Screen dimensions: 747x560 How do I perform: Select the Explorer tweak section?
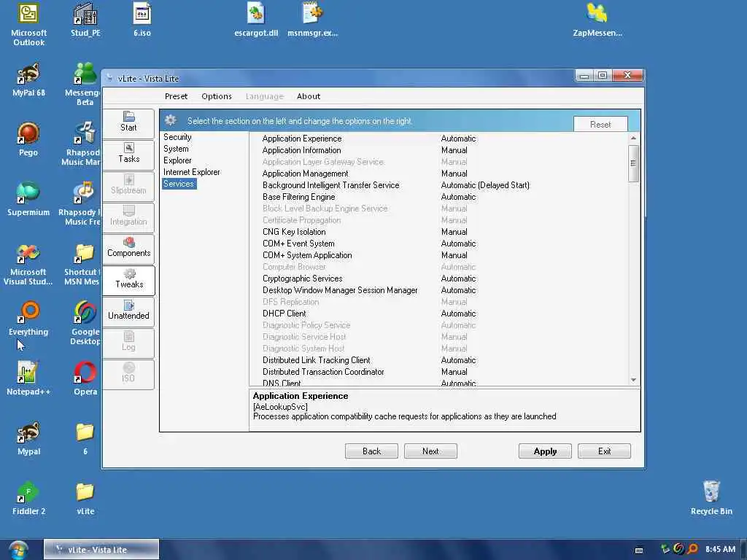point(177,160)
